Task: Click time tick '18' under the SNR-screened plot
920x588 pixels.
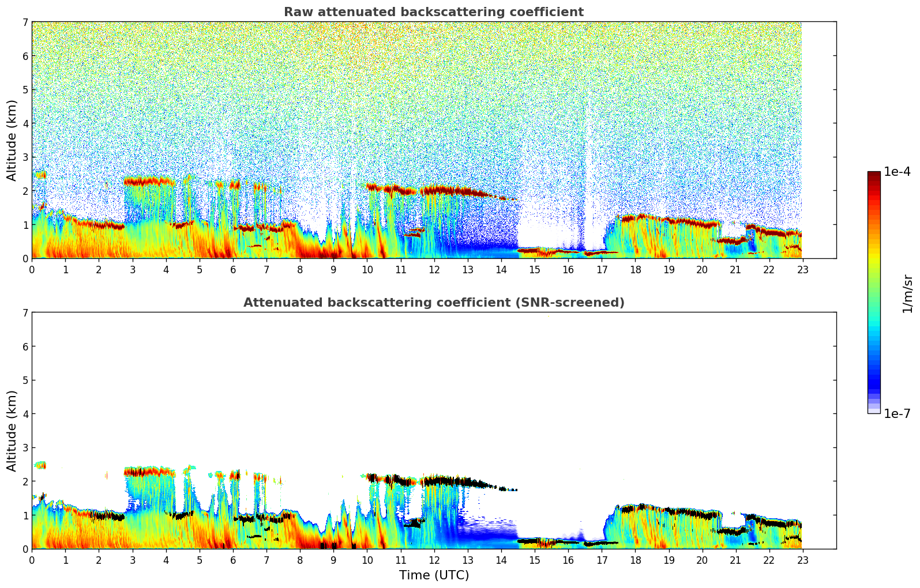Action: tap(635, 560)
